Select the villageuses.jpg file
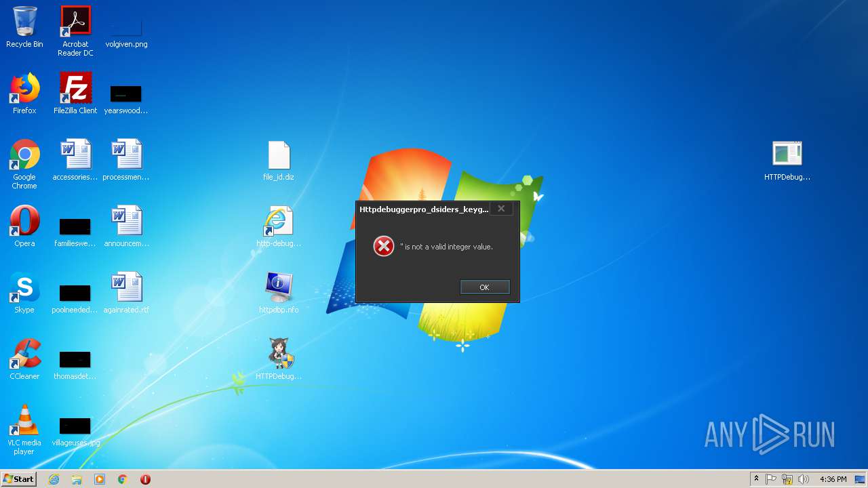 tap(75, 430)
